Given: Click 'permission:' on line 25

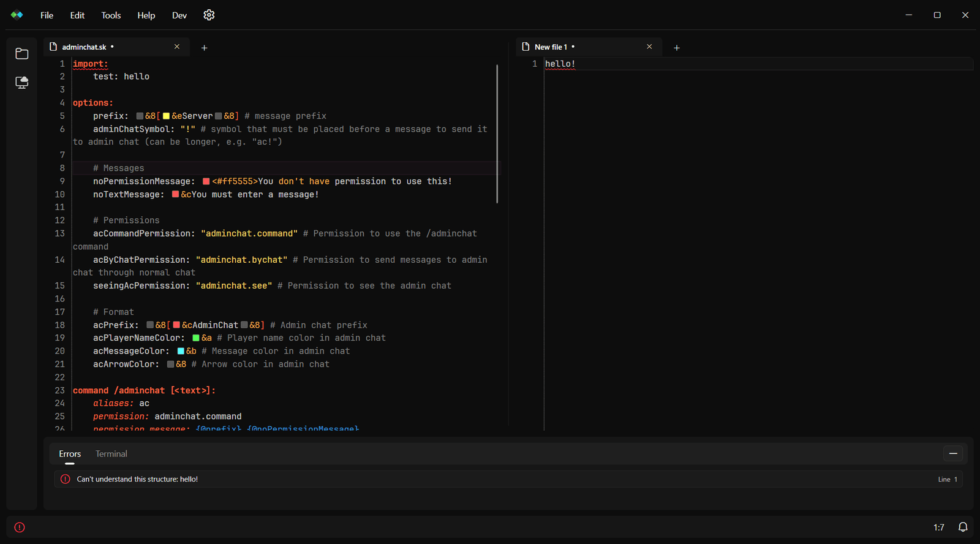Looking at the screenshot, I should point(121,416).
